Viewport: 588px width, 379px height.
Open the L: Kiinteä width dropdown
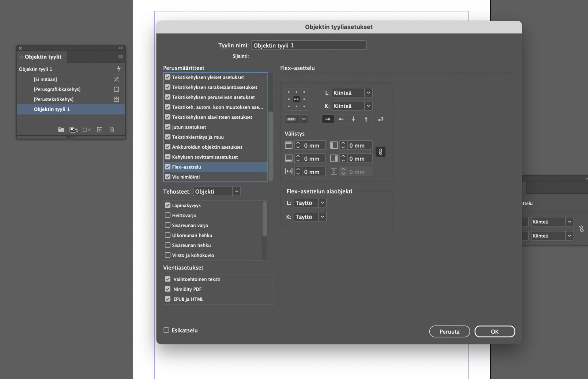352,93
